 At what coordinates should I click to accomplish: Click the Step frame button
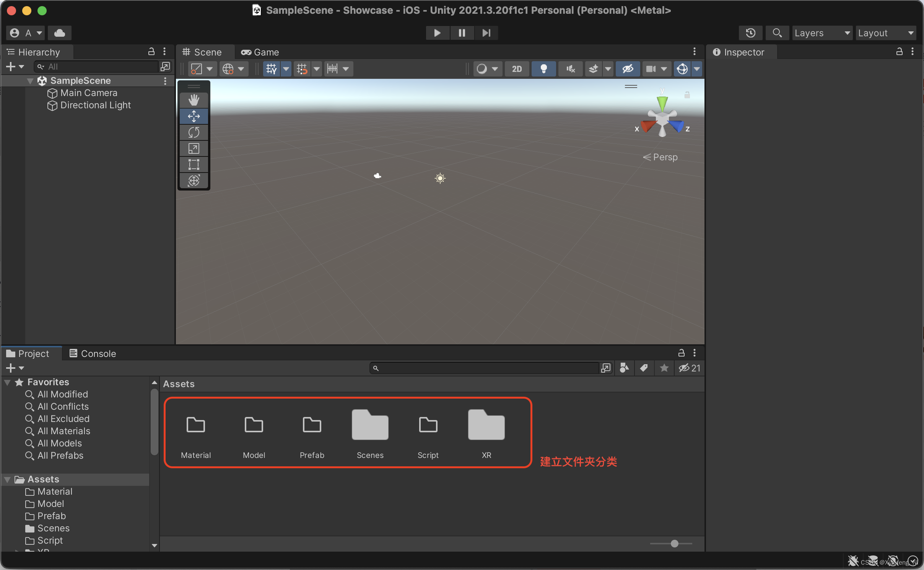coord(486,33)
